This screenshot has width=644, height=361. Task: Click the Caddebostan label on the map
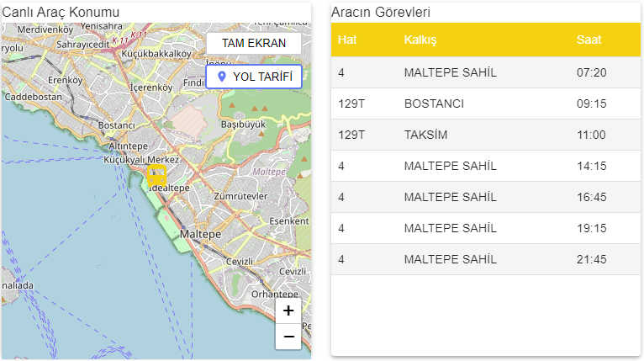click(33, 97)
